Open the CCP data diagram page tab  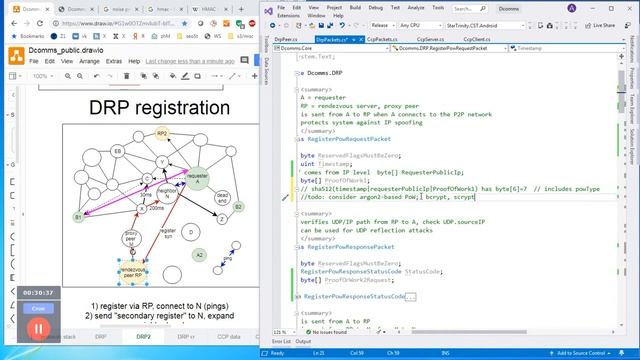click(229, 337)
